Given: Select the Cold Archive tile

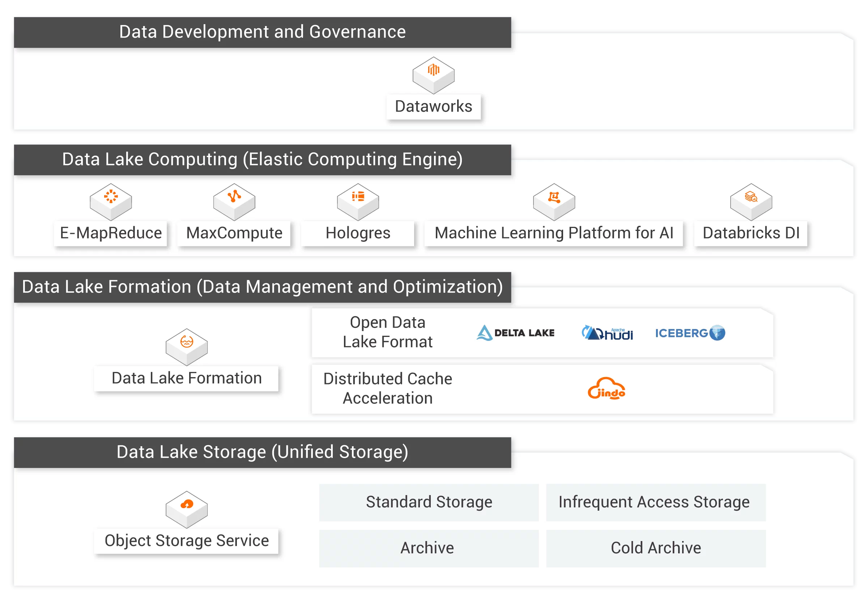Looking at the screenshot, I should coord(656,548).
